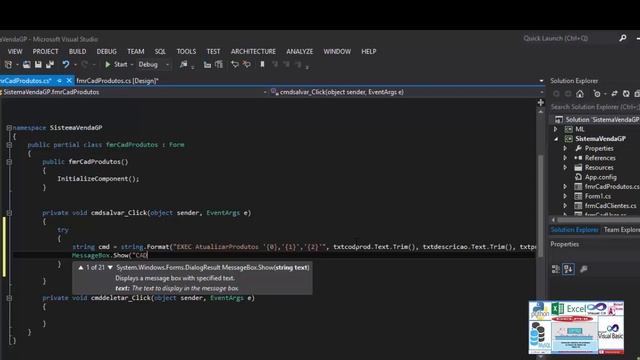640x360 pixels.
Task: Open the Debug configuration dropdown
Action: pos(167,64)
